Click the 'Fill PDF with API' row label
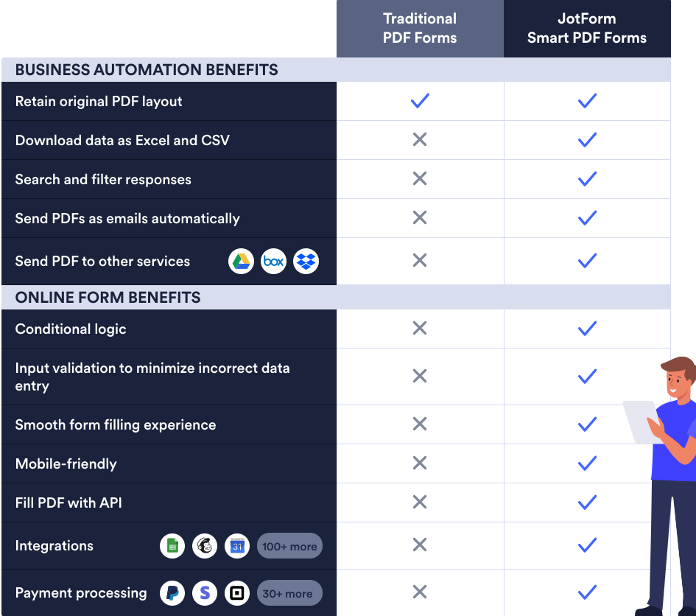This screenshot has width=696, height=616. 68,503
